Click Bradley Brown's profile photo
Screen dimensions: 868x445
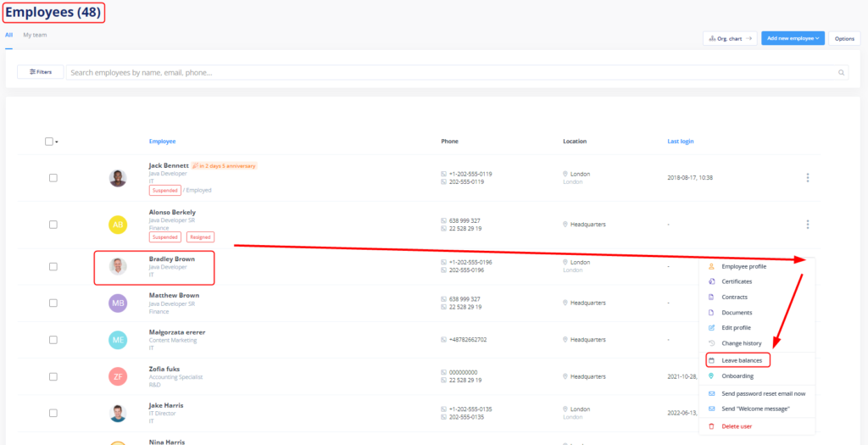coord(117,266)
